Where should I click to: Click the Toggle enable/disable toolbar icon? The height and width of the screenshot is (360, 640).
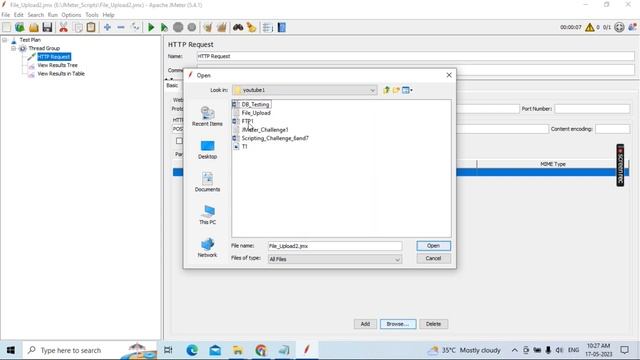(x=135, y=27)
